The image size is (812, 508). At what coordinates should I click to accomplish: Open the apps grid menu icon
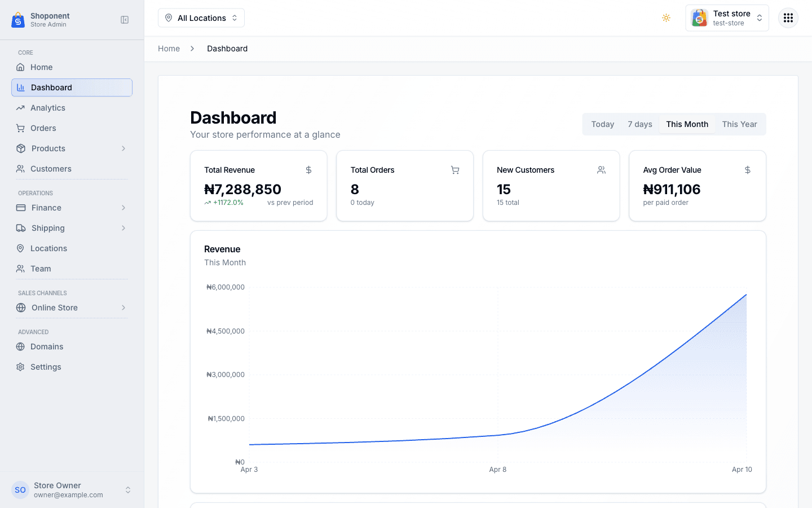(x=788, y=18)
